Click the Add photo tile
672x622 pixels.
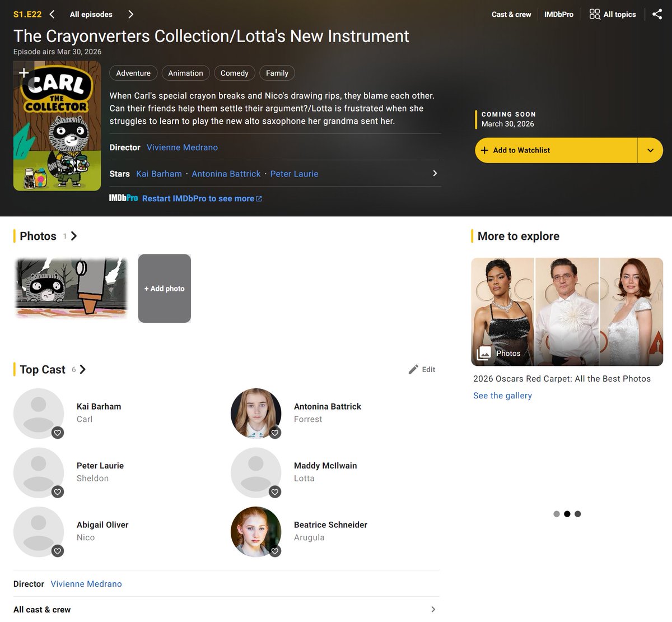pos(165,289)
